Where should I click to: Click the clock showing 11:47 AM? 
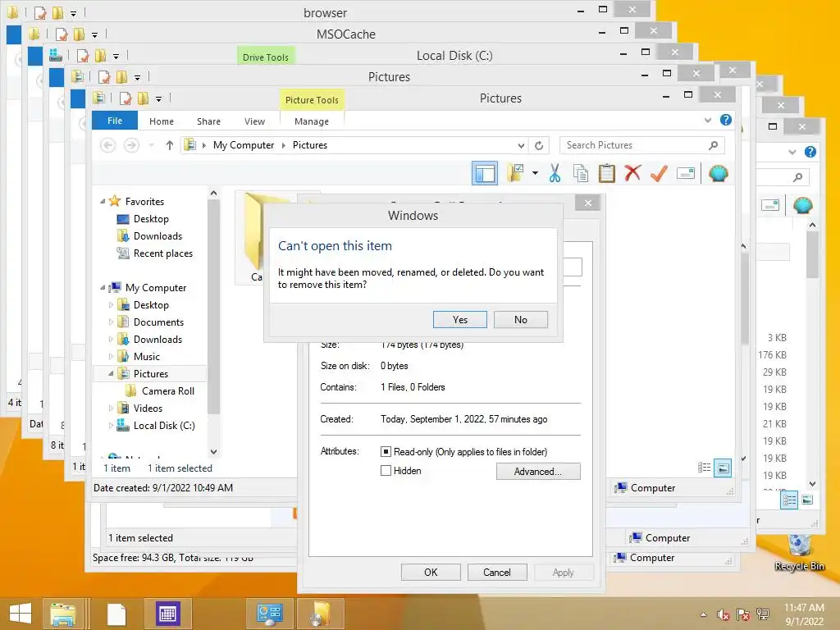pyautogui.click(x=804, y=608)
